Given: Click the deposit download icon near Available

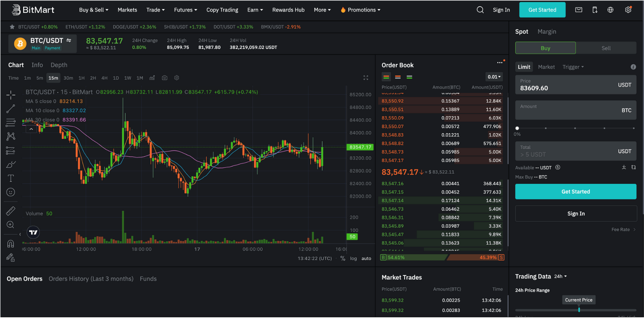Looking at the screenshot, I should point(624,167).
